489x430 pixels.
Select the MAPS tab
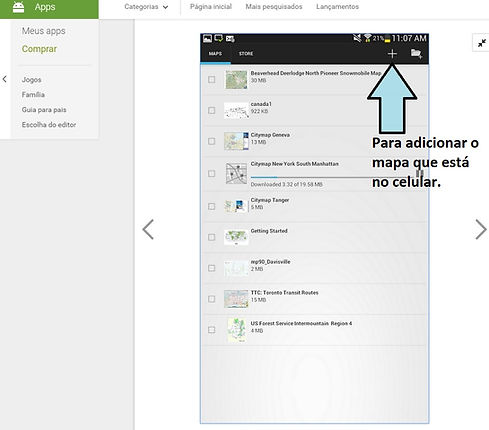pos(215,54)
